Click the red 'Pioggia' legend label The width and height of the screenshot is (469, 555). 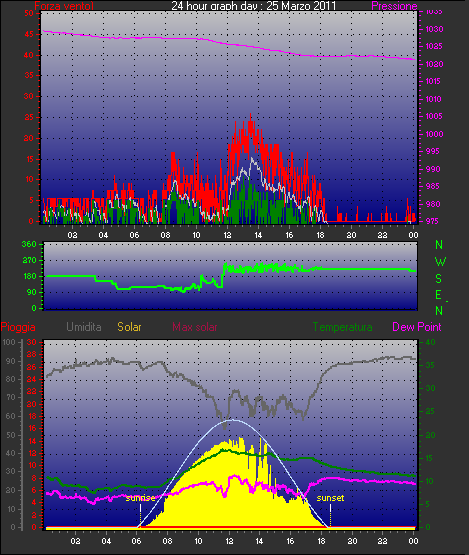pos(18,327)
